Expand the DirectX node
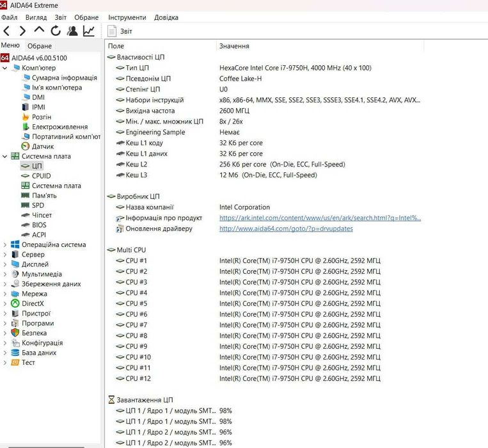Viewport: 488px width, 448px height. pyautogui.click(x=4, y=303)
